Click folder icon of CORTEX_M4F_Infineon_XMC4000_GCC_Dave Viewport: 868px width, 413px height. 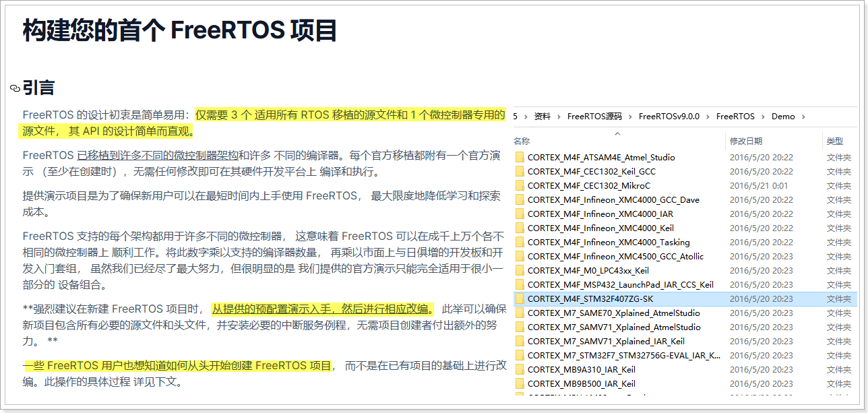coord(520,199)
